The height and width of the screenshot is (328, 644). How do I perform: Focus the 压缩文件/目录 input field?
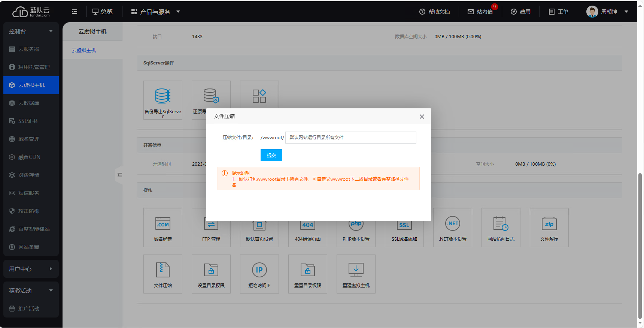[x=350, y=138]
